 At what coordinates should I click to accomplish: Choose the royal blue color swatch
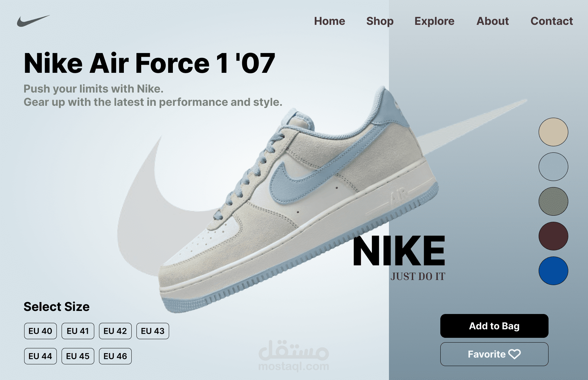[x=553, y=271]
